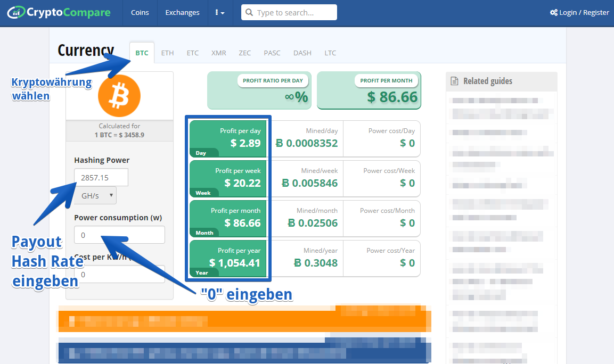The height and width of the screenshot is (364, 614).
Task: Open the GH/s unit dropdown
Action: coord(95,195)
